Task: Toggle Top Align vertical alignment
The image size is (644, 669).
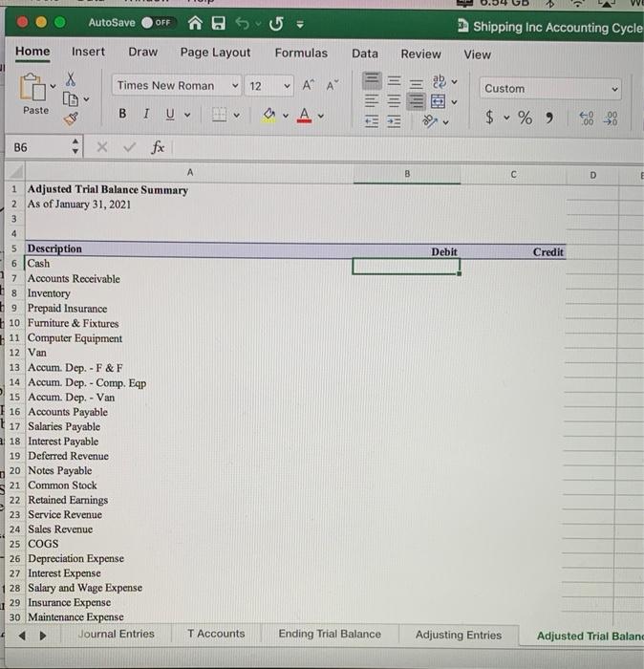Action: (372, 80)
